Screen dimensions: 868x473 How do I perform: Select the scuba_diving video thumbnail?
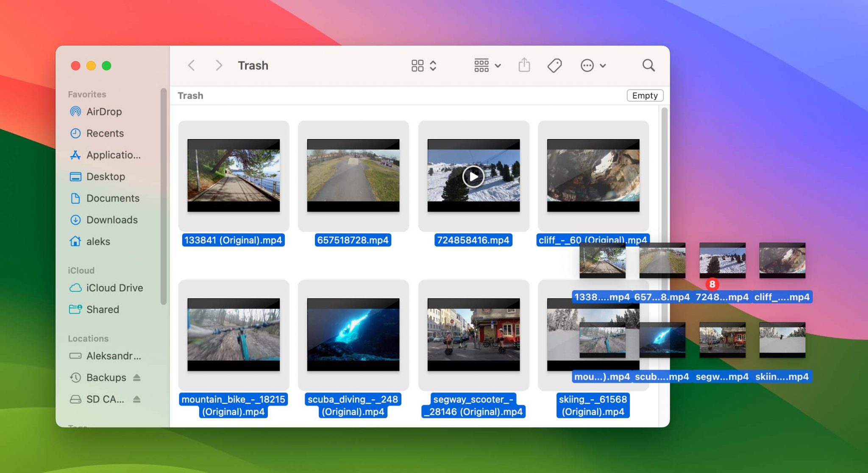(x=353, y=334)
